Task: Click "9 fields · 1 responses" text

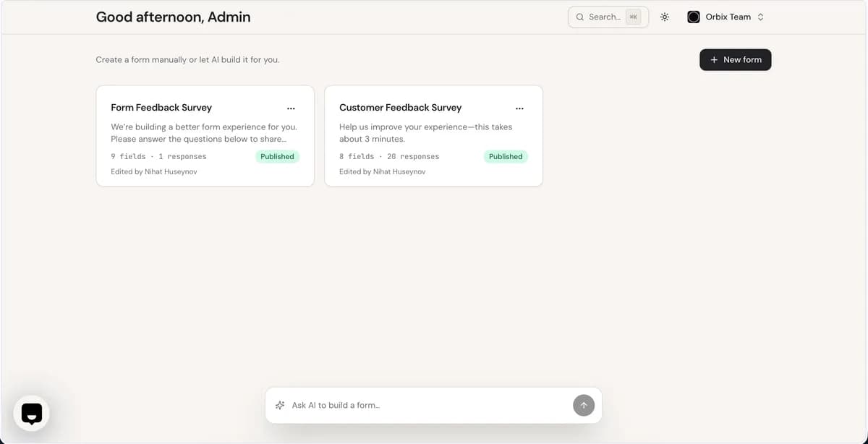Action: click(158, 156)
